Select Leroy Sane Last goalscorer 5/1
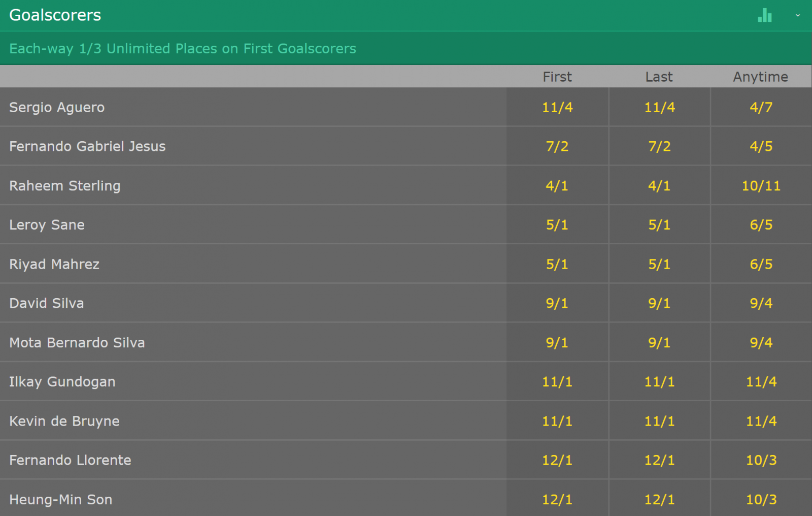 (659, 225)
